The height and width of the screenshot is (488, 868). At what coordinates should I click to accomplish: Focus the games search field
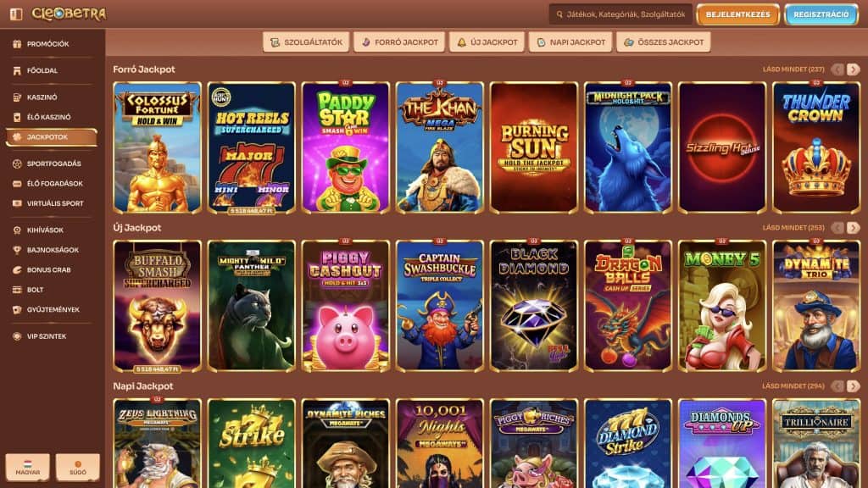point(620,14)
